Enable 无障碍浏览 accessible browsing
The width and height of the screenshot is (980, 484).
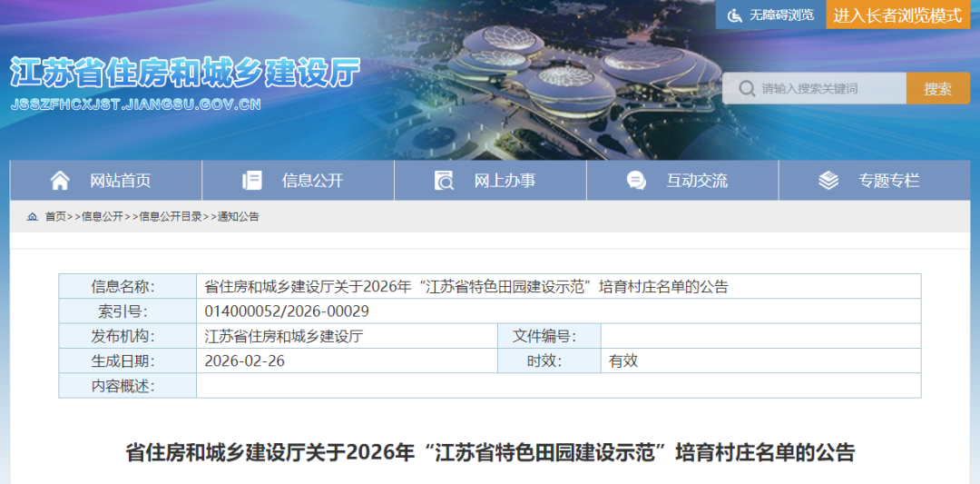780,15
